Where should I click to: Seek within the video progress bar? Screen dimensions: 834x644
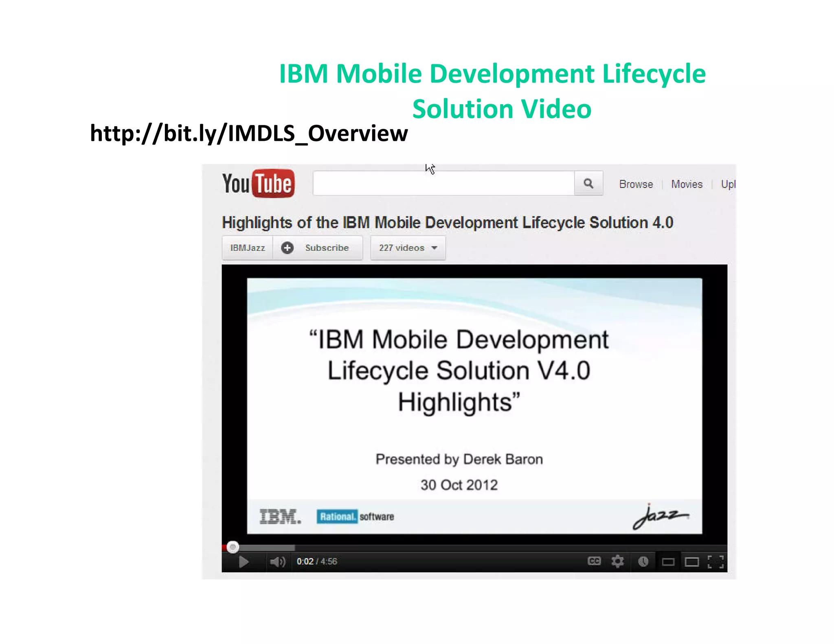coord(474,548)
